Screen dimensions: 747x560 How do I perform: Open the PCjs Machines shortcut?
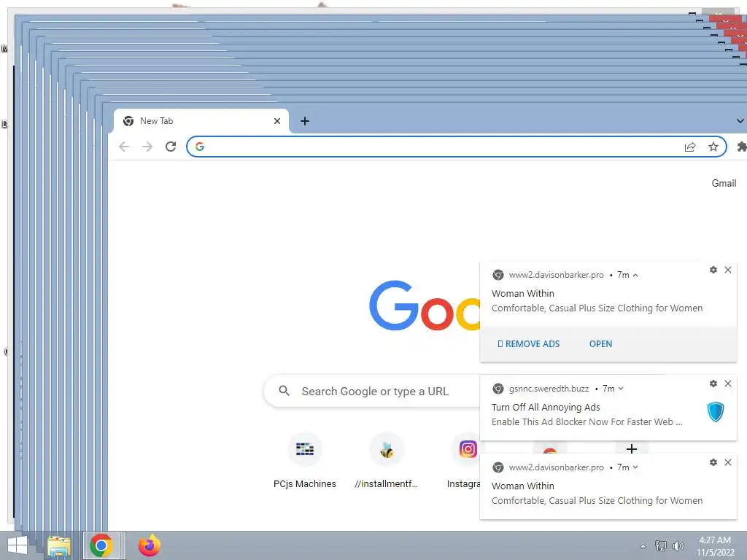pos(304,459)
